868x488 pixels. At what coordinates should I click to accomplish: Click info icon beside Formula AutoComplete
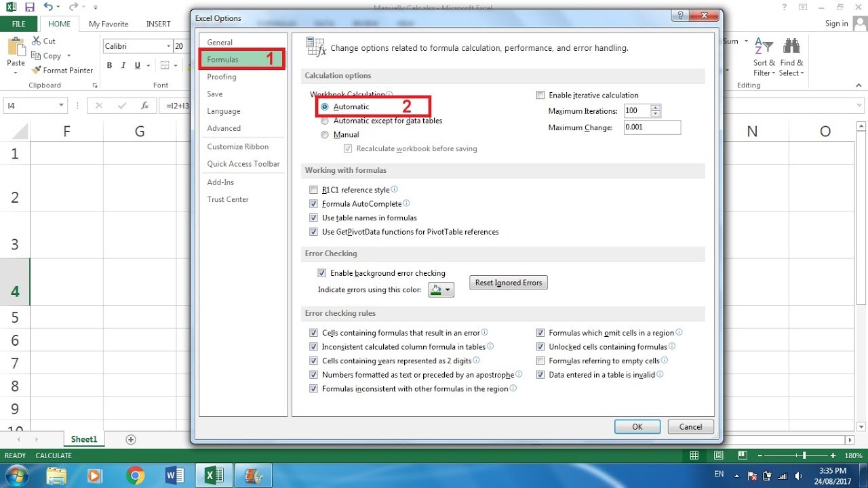point(407,203)
